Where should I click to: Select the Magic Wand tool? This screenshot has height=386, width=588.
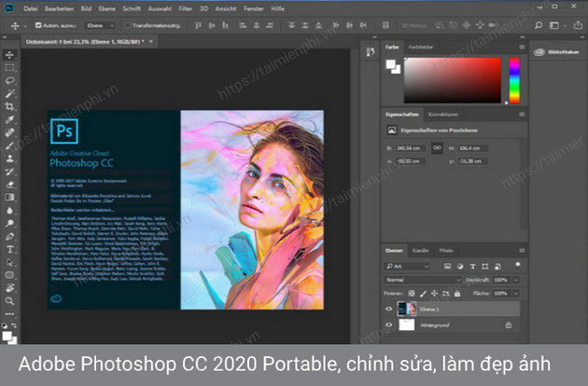[9, 93]
